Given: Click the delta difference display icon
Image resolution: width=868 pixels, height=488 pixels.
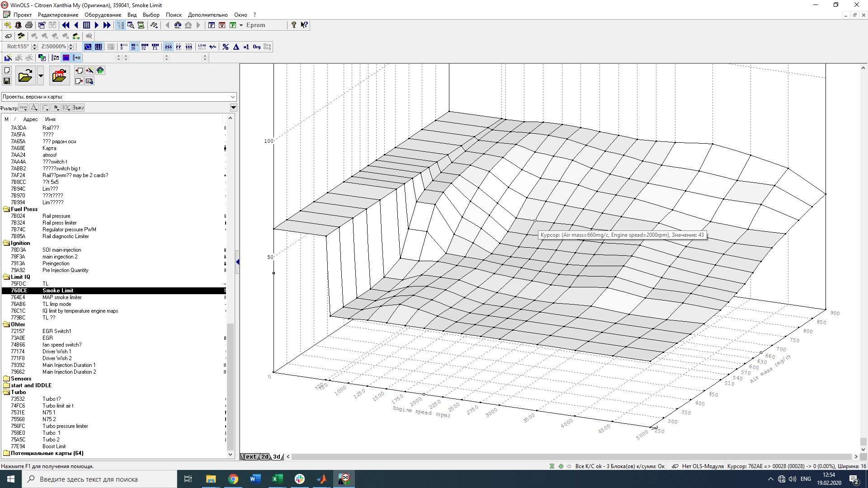Looking at the screenshot, I should (236, 47).
